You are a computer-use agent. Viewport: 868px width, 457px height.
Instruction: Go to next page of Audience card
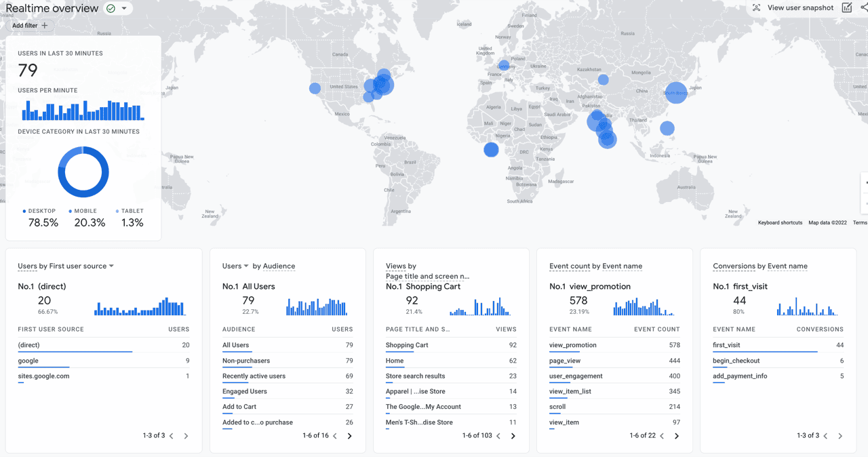pyautogui.click(x=350, y=436)
